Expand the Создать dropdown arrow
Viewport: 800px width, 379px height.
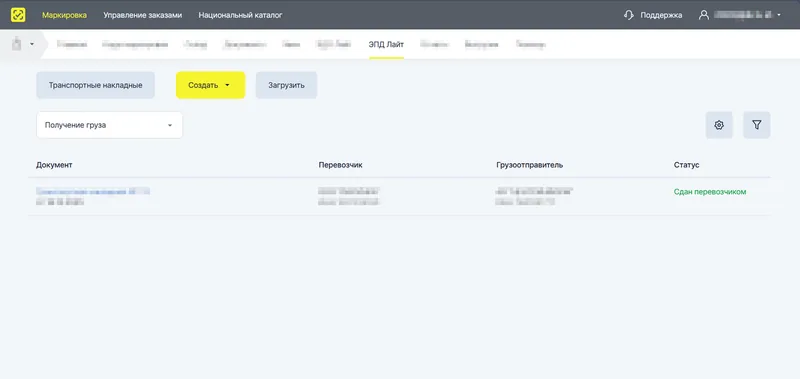click(227, 86)
